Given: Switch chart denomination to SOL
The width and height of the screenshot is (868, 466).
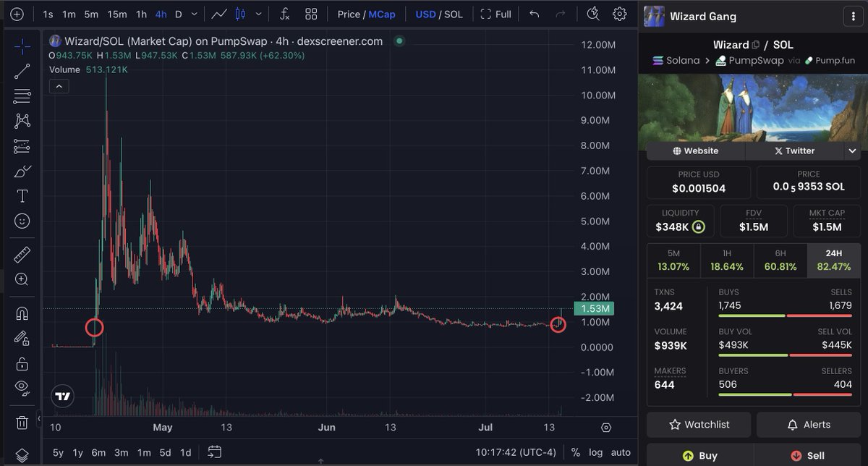Looking at the screenshot, I should click(x=453, y=14).
